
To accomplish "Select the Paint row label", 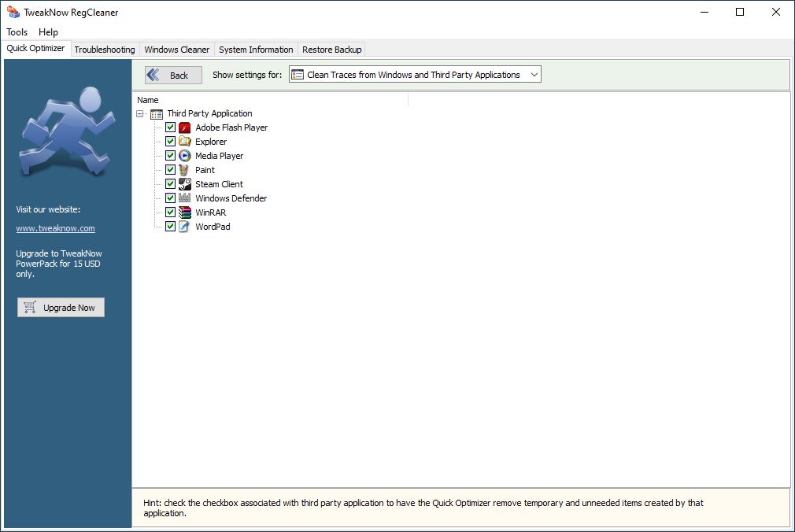I will coord(205,171).
